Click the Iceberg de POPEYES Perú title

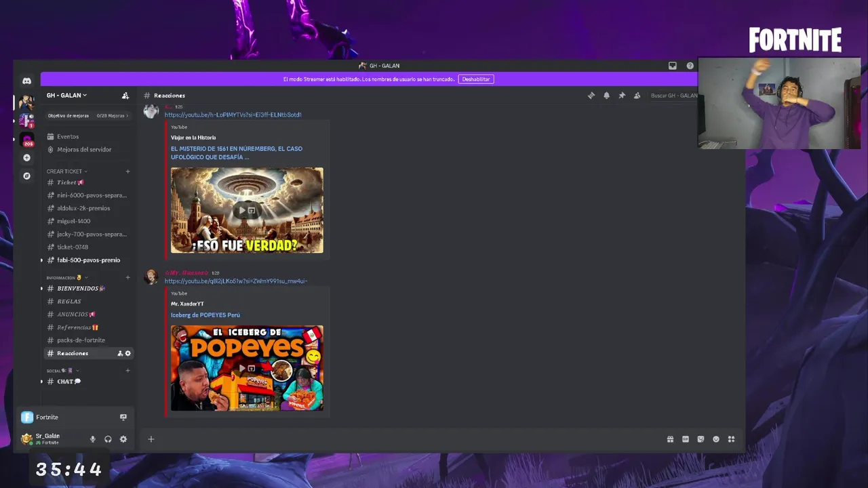click(205, 315)
